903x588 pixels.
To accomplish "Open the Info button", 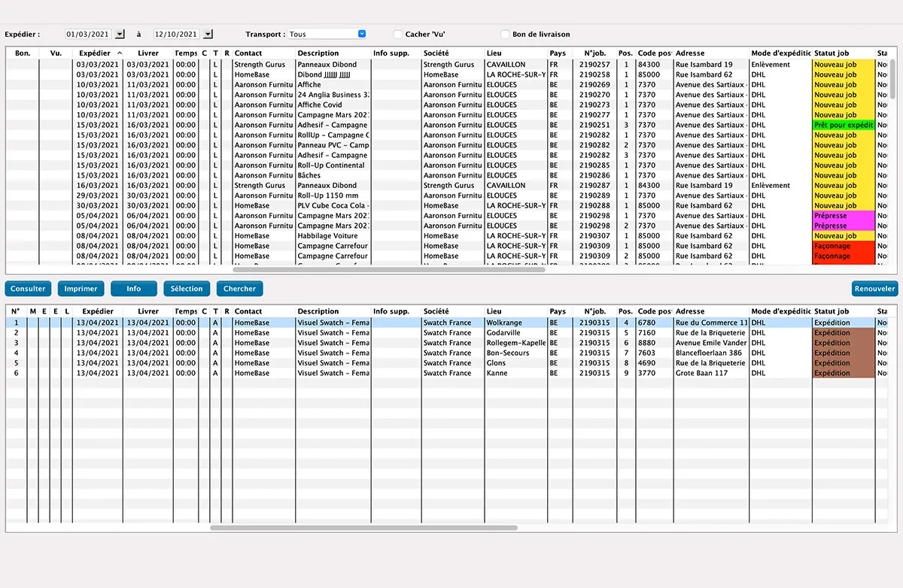I will (x=133, y=289).
